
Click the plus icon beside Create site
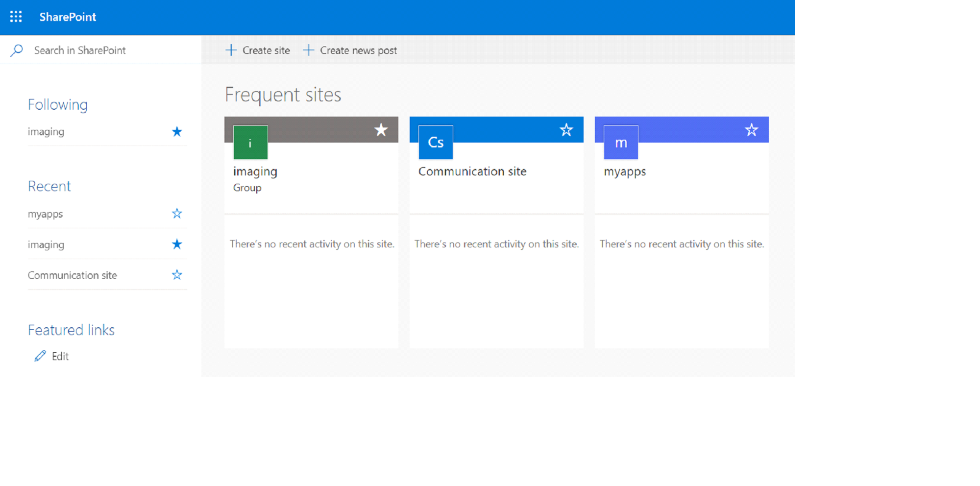click(x=231, y=50)
